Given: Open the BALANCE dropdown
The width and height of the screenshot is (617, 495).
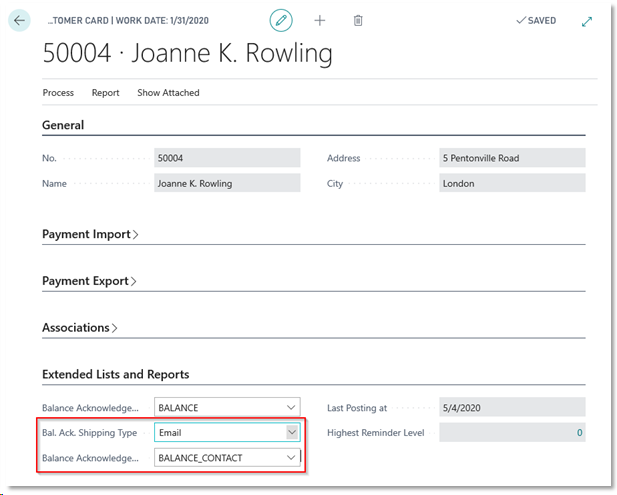Looking at the screenshot, I should point(291,408).
